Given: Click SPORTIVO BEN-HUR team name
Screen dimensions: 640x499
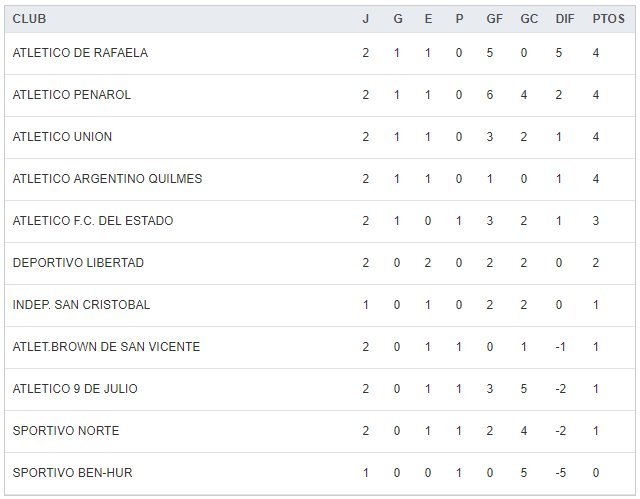Looking at the screenshot, I should tap(71, 473).
